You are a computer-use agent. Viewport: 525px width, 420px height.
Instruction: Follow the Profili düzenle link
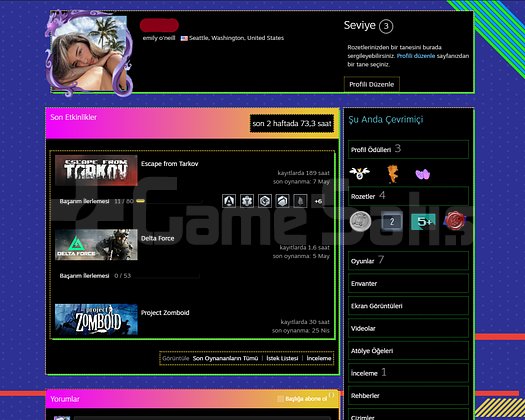pyautogui.click(x=416, y=56)
